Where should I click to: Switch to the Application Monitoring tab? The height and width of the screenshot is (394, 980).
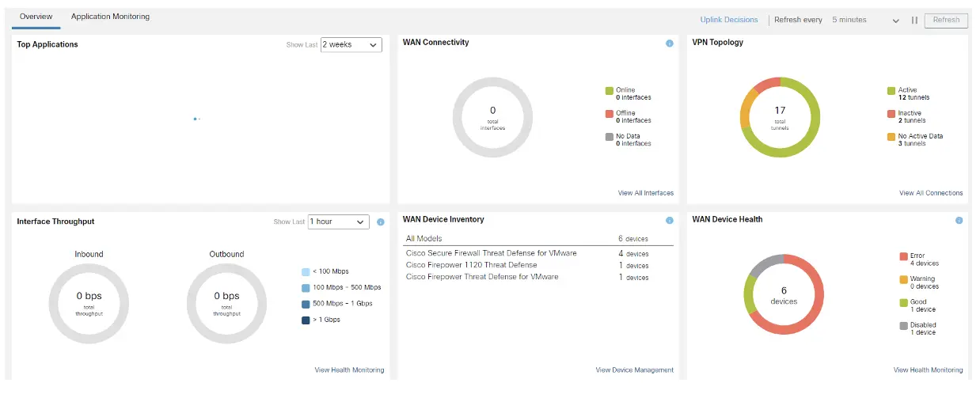pyautogui.click(x=110, y=17)
